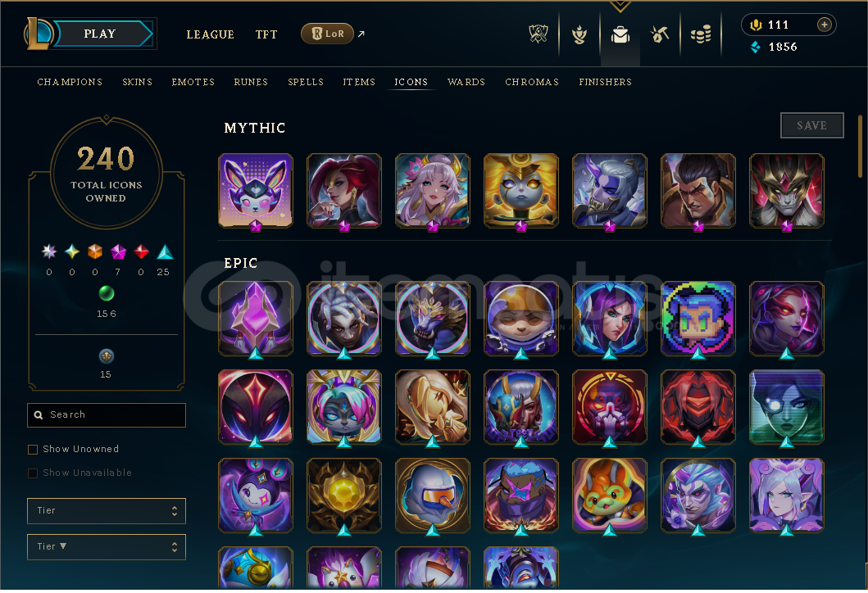Open Legends of Runeterra LoR link
This screenshot has height=593, width=868.
(327, 34)
